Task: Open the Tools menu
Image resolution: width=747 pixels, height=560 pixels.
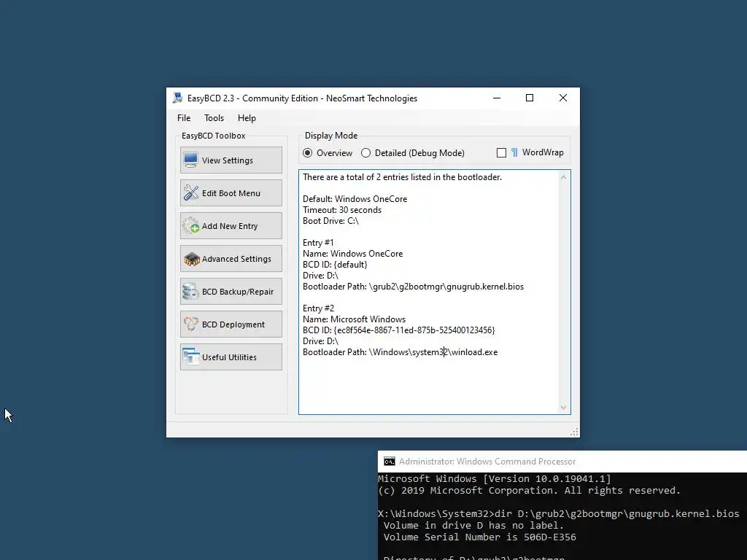Action: [214, 118]
